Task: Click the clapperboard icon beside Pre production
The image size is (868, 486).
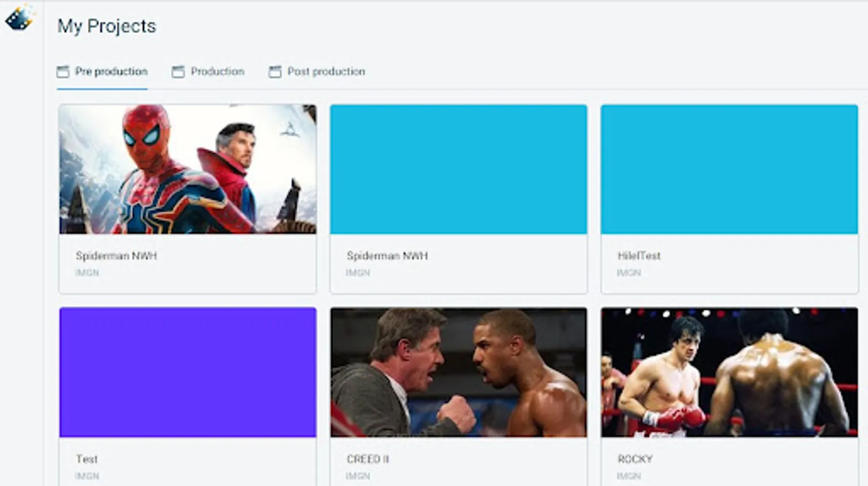Action: (x=63, y=71)
